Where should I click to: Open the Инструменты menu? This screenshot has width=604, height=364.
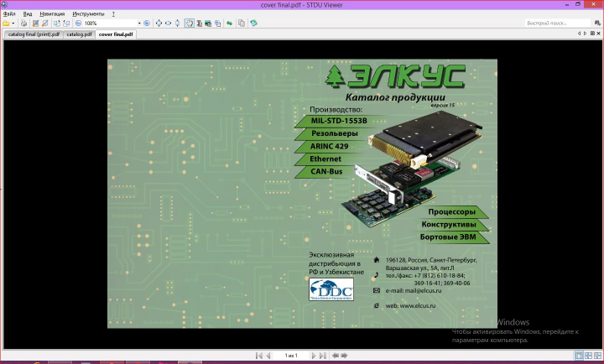click(x=88, y=14)
